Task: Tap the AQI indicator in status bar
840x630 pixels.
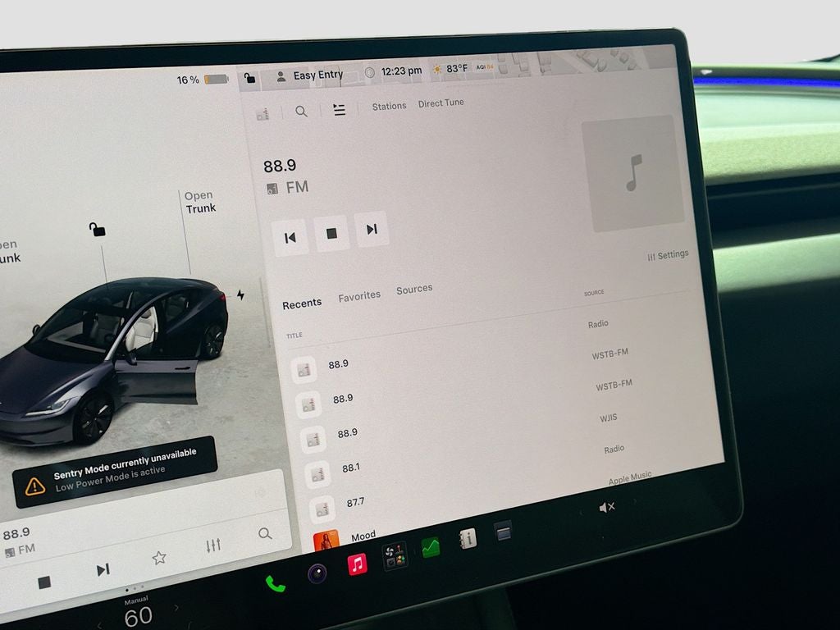Action: (485, 67)
